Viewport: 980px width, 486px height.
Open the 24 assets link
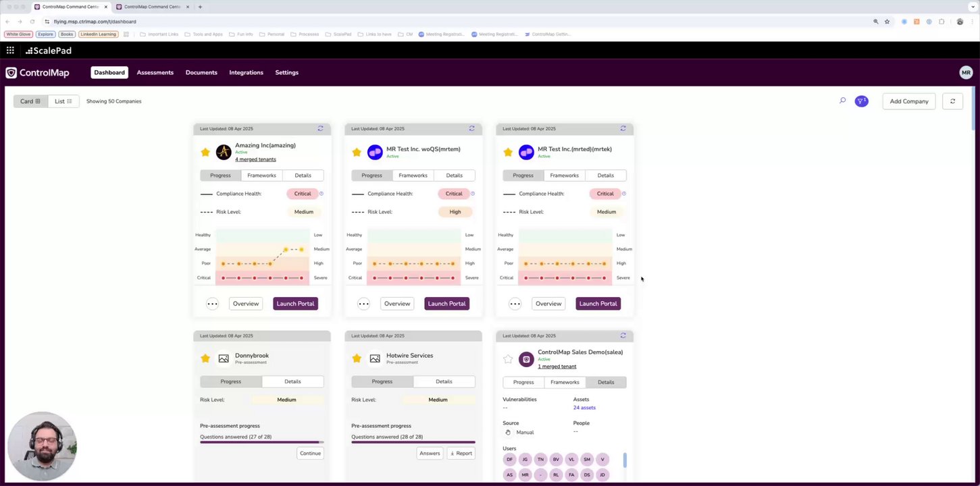click(584, 408)
